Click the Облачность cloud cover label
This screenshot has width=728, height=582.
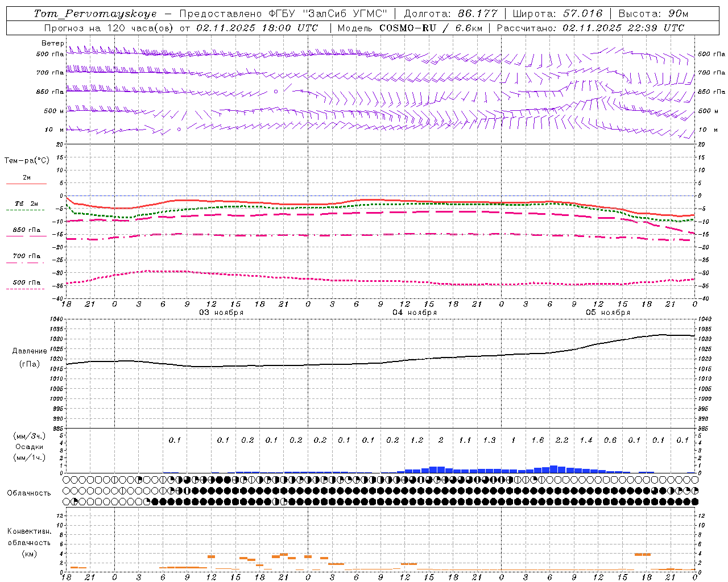pyautogui.click(x=29, y=493)
